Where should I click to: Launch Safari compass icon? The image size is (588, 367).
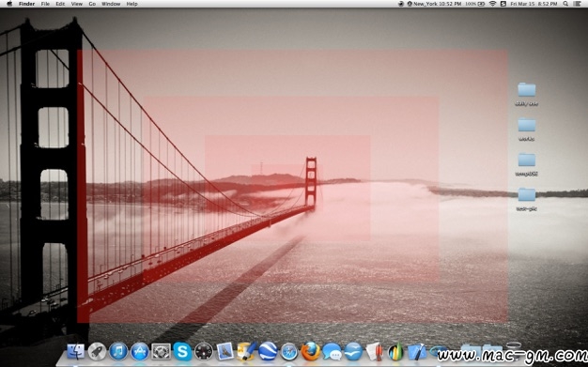pyautogui.click(x=289, y=352)
